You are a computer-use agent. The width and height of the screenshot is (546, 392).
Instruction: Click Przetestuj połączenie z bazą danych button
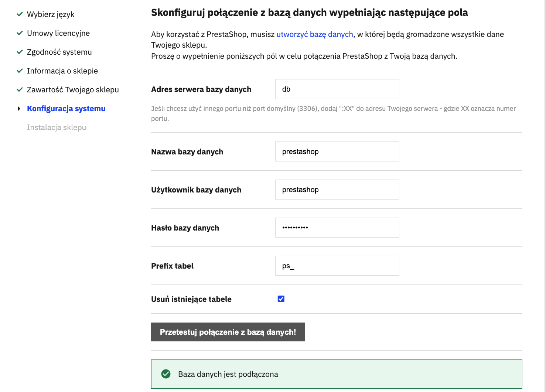click(x=228, y=332)
